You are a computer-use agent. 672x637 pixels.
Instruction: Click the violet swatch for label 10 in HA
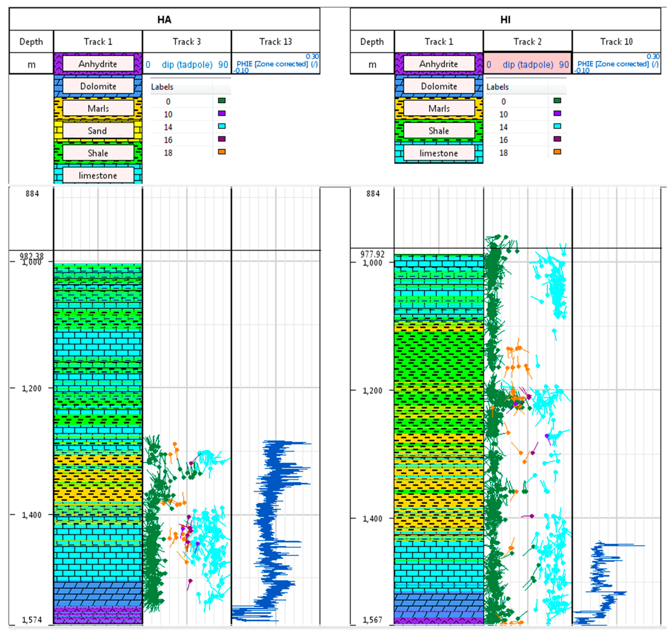click(222, 114)
